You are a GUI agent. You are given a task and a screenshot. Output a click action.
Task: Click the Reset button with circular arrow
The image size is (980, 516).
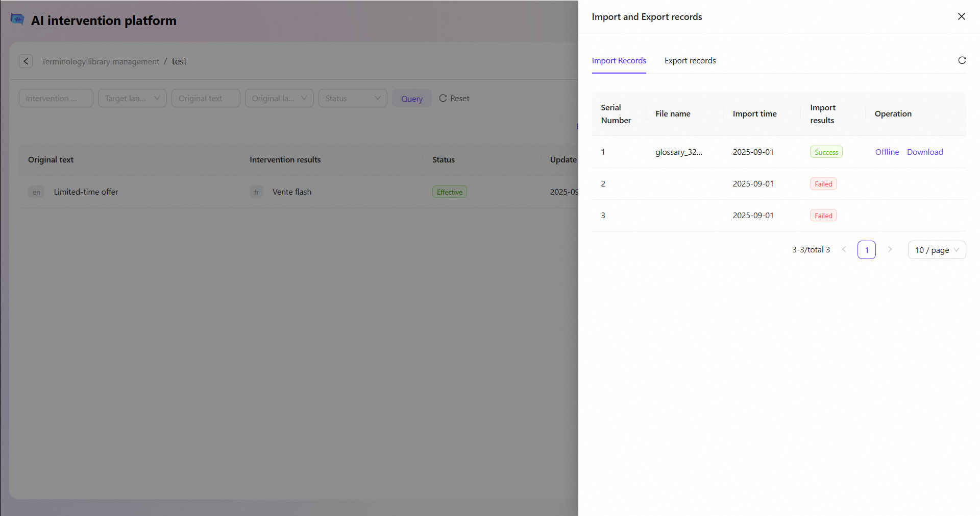pos(454,99)
